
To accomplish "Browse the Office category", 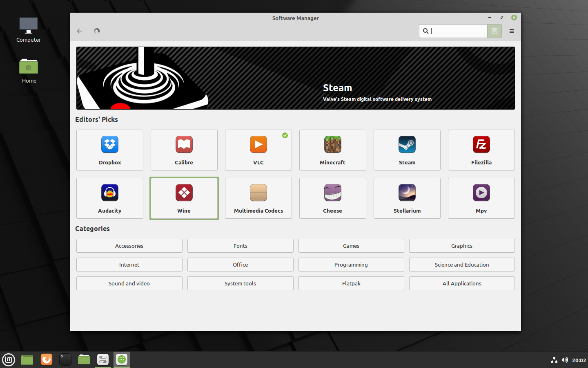I will [241, 265].
